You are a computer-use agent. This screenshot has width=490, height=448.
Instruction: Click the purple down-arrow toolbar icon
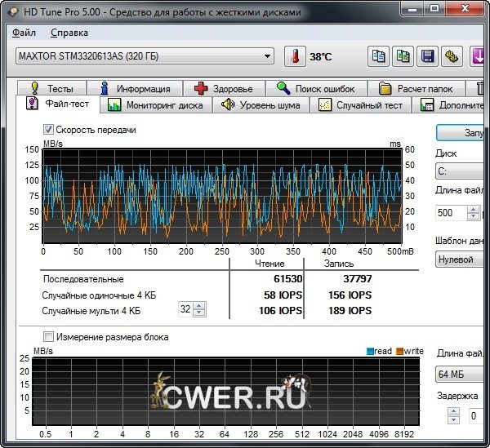click(x=475, y=56)
